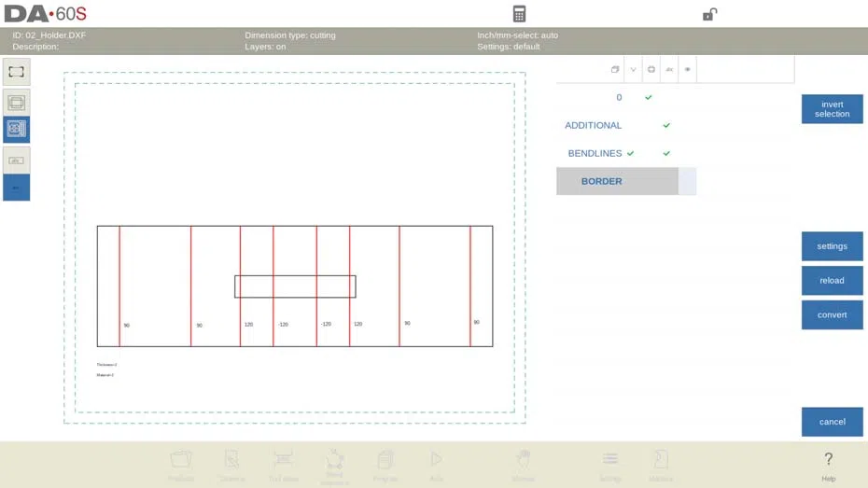This screenshot has width=868, height=488.
Task: Click the invert selection button
Action: (832, 109)
